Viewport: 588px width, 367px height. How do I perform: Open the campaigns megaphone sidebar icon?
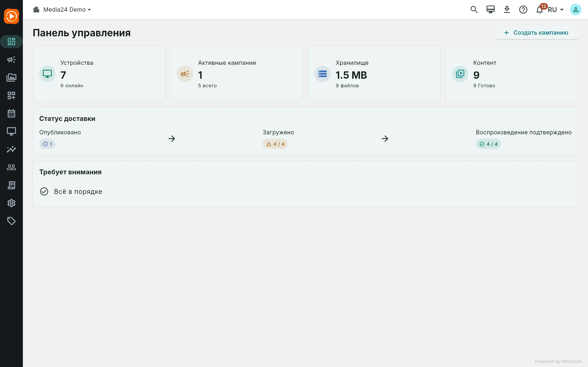click(11, 60)
